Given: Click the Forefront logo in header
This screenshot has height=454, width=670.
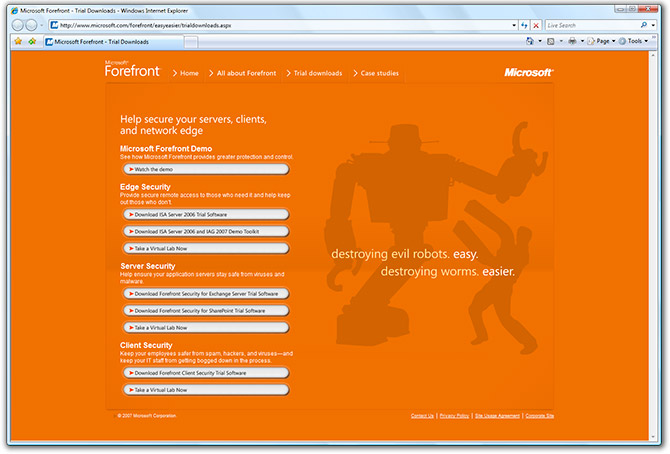Looking at the screenshot, I should (x=132, y=70).
